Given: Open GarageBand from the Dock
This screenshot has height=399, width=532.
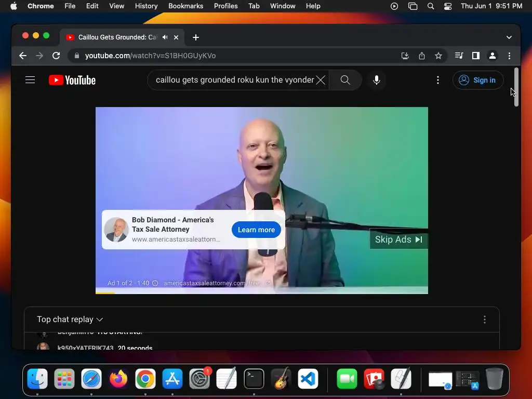Looking at the screenshot, I should pyautogui.click(x=281, y=378).
